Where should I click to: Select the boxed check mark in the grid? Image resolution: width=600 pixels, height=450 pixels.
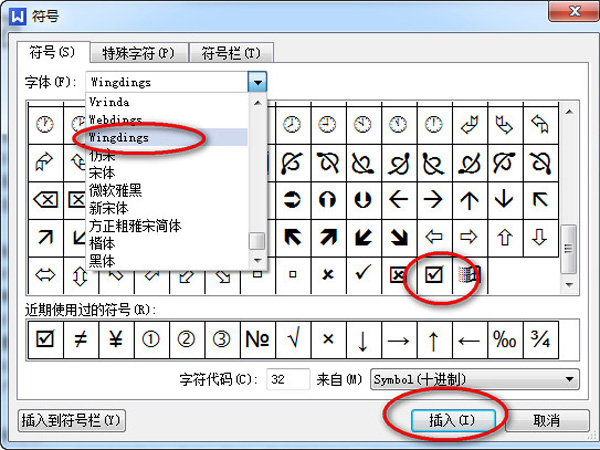[x=433, y=275]
